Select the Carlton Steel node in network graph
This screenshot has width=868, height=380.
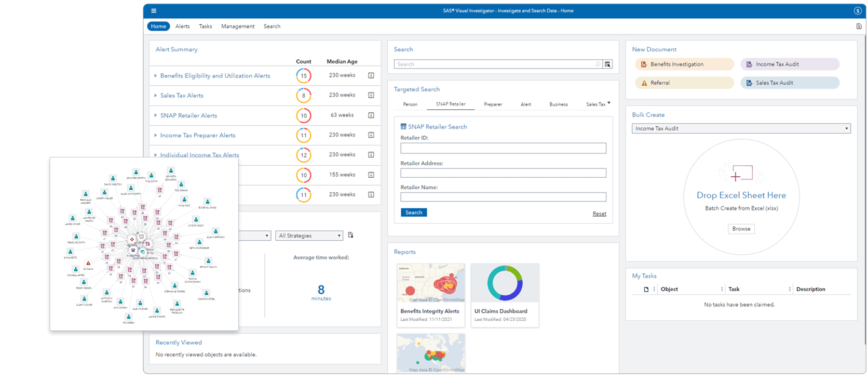click(206, 293)
